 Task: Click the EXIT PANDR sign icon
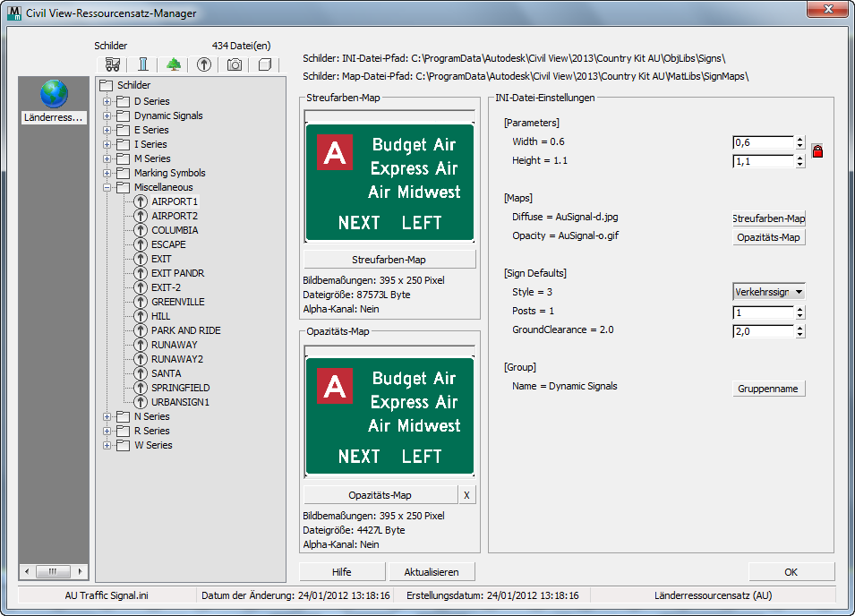[141, 273]
